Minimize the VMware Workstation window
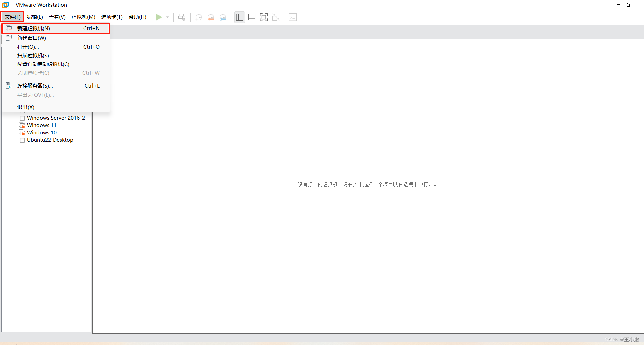644x345 pixels. coord(619,5)
